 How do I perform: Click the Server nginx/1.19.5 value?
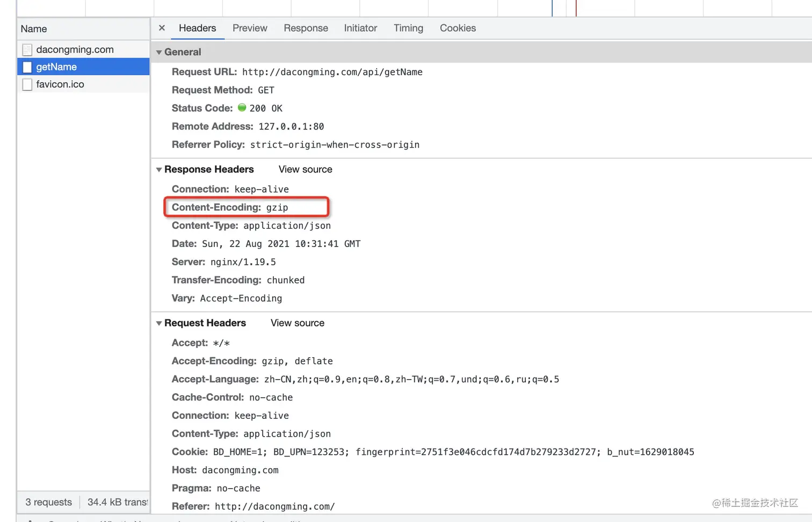243,262
